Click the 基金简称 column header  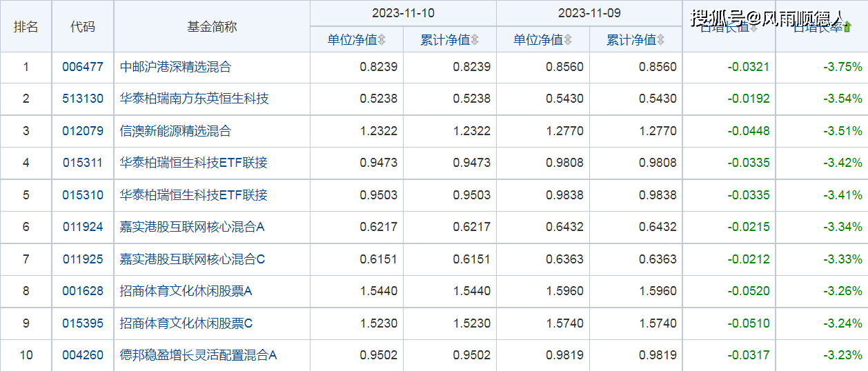coord(212,27)
